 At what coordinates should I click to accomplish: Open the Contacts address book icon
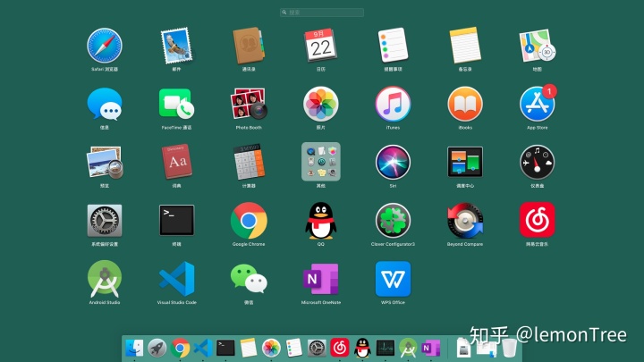tap(249, 46)
